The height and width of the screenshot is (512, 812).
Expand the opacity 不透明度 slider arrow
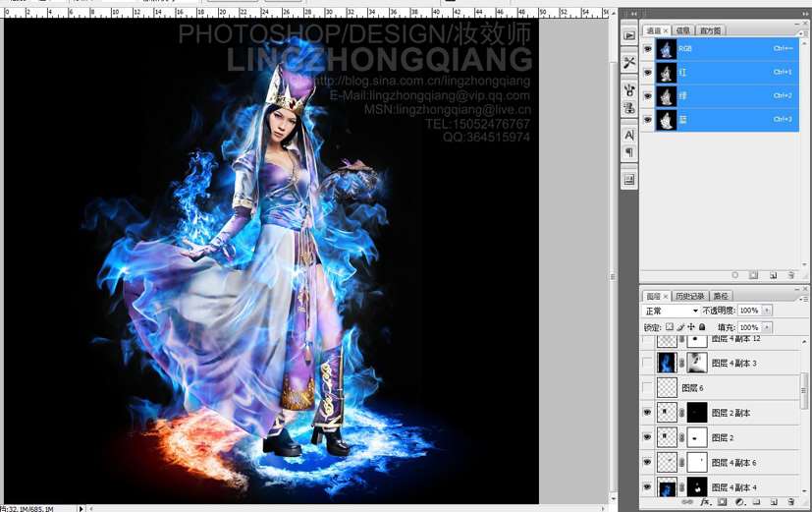click(x=767, y=311)
